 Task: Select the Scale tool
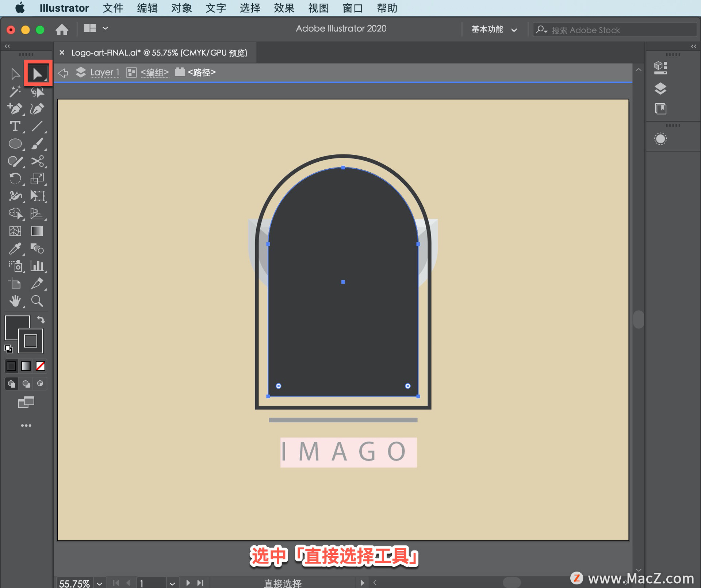38,179
